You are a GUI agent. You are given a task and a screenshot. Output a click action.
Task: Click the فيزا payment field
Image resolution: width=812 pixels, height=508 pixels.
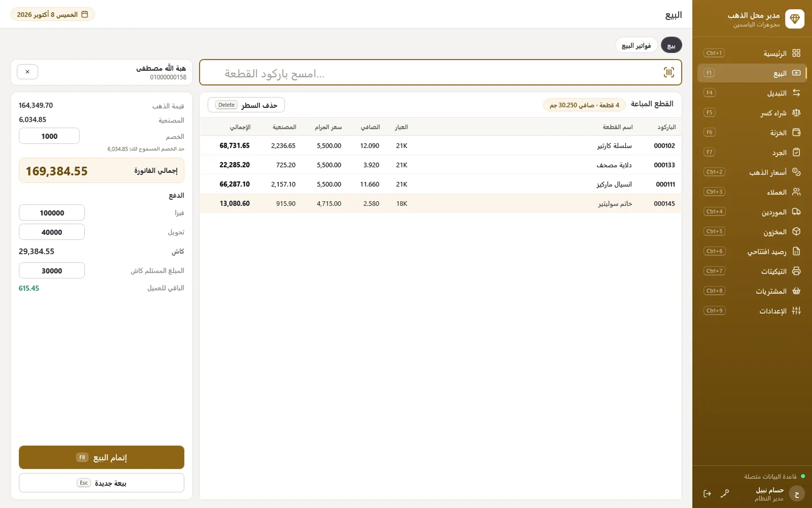[52, 213]
